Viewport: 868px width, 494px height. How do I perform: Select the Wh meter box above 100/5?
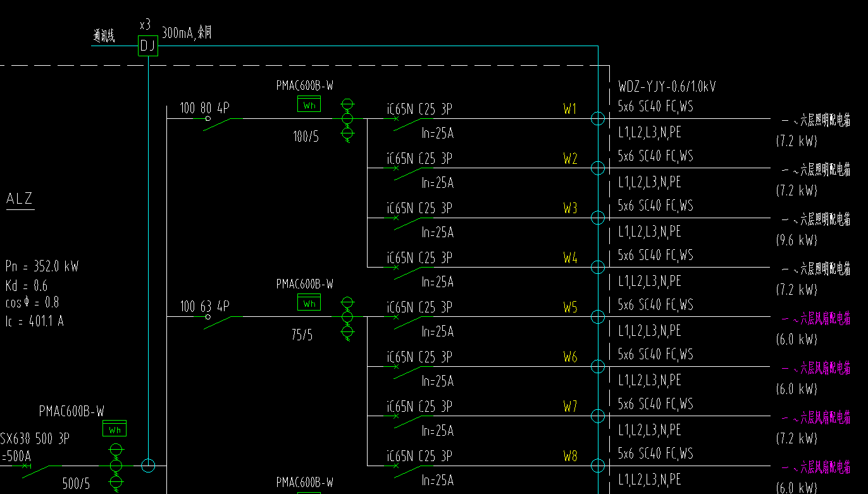309,104
